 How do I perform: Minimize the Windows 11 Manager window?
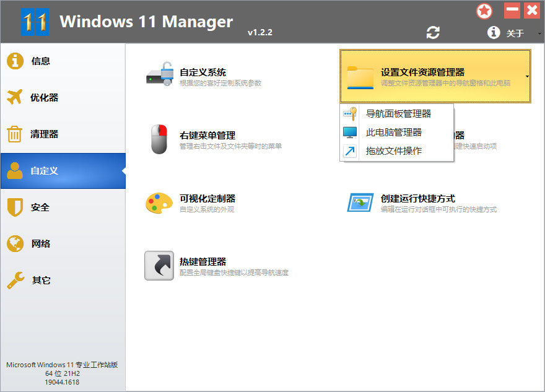point(512,11)
